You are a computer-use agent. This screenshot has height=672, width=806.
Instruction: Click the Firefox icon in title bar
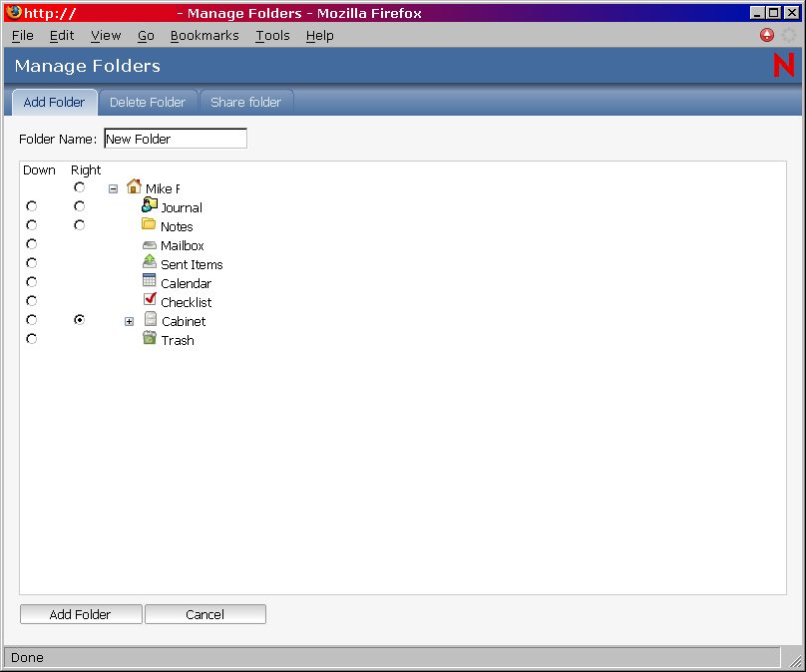click(x=14, y=12)
